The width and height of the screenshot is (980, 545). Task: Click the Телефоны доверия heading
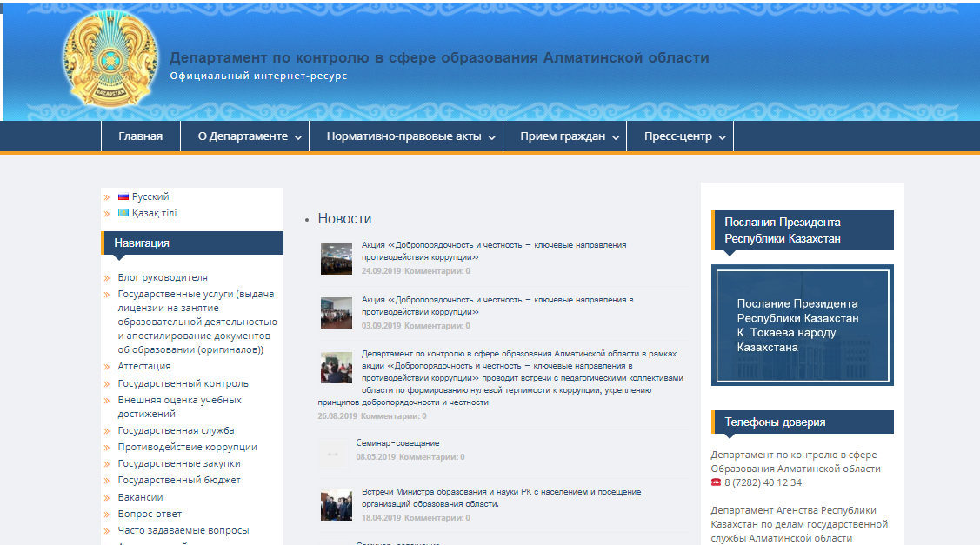pyautogui.click(x=803, y=422)
